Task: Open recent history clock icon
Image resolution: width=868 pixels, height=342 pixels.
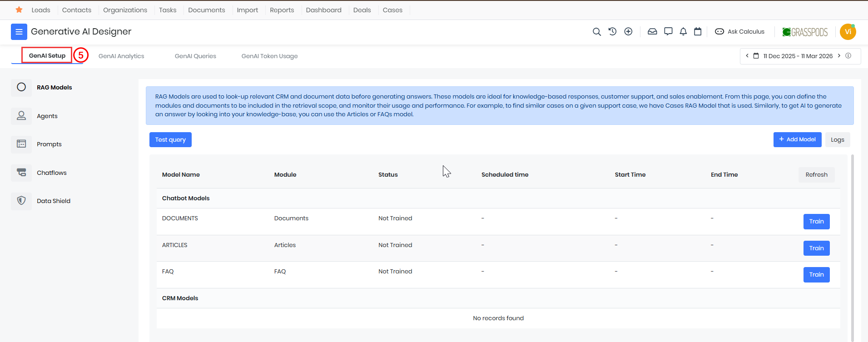Action: 612,32
